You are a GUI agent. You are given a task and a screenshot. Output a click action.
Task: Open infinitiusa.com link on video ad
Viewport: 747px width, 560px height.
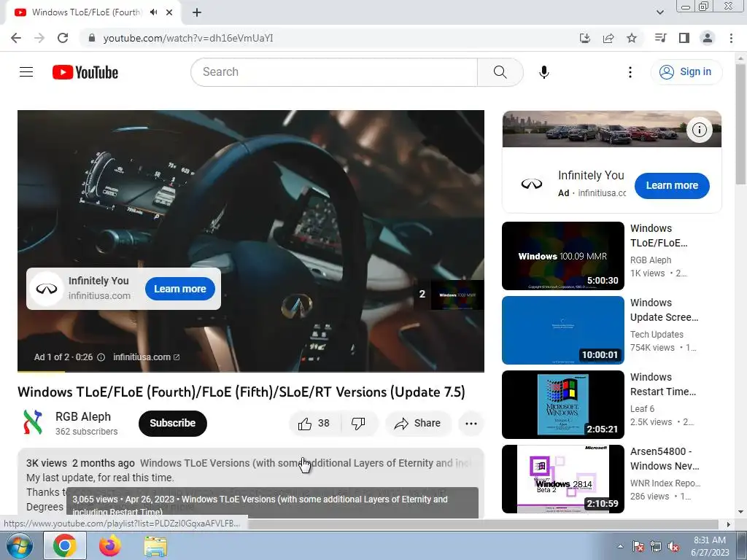pos(146,357)
